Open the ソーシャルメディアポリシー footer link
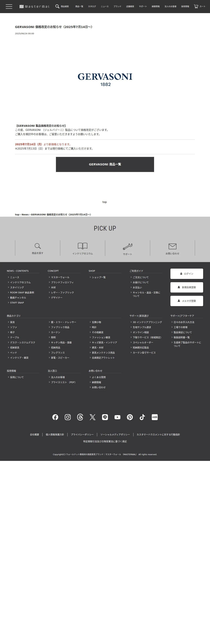 115,435
